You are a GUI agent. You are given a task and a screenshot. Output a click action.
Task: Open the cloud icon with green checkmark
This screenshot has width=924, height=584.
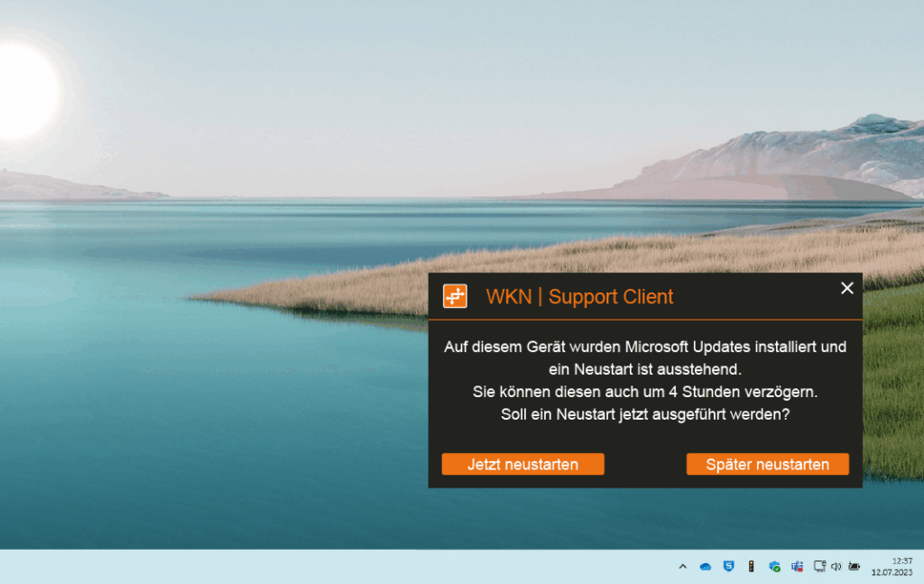point(774,566)
